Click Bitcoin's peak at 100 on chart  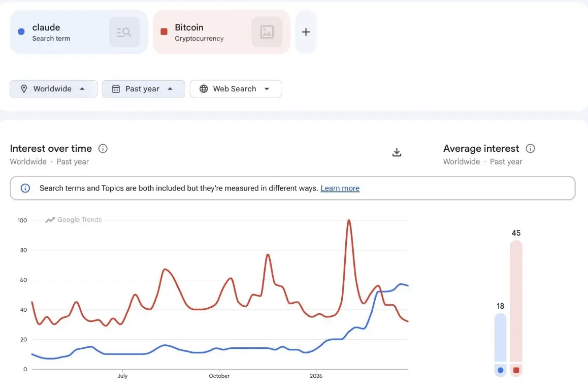349,221
